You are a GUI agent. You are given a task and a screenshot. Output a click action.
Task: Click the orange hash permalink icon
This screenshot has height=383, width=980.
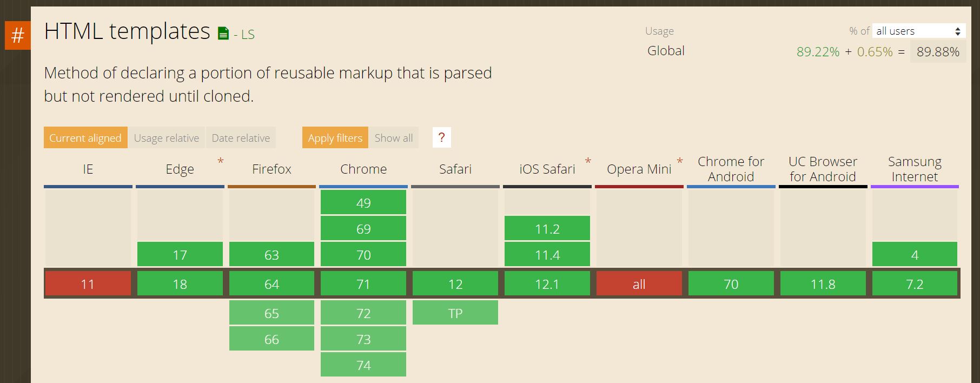(17, 36)
